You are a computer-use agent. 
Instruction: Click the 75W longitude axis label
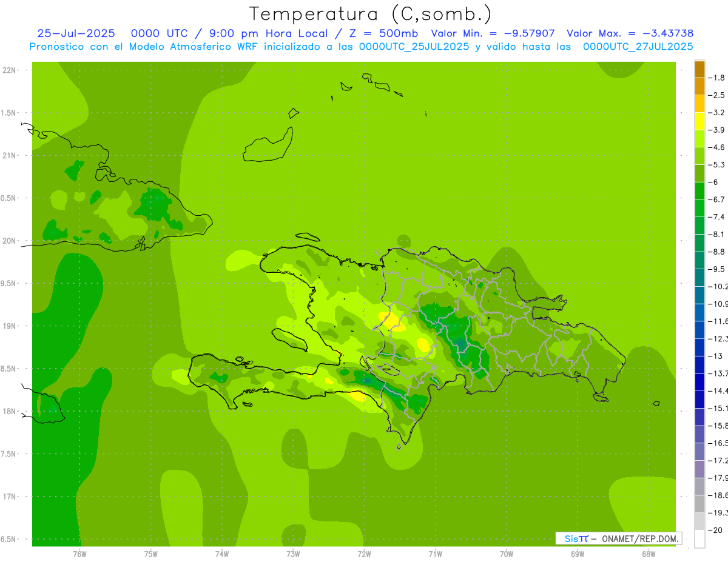click(x=151, y=554)
